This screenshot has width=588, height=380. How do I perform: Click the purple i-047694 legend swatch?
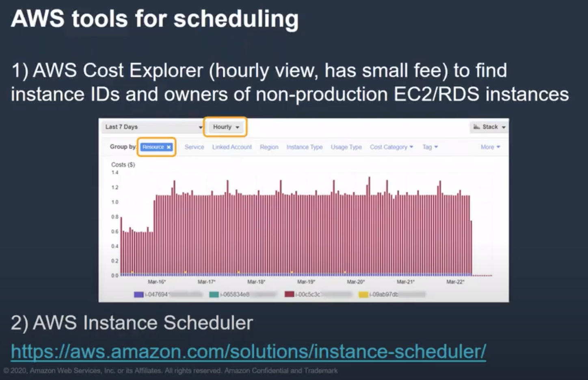(x=138, y=294)
